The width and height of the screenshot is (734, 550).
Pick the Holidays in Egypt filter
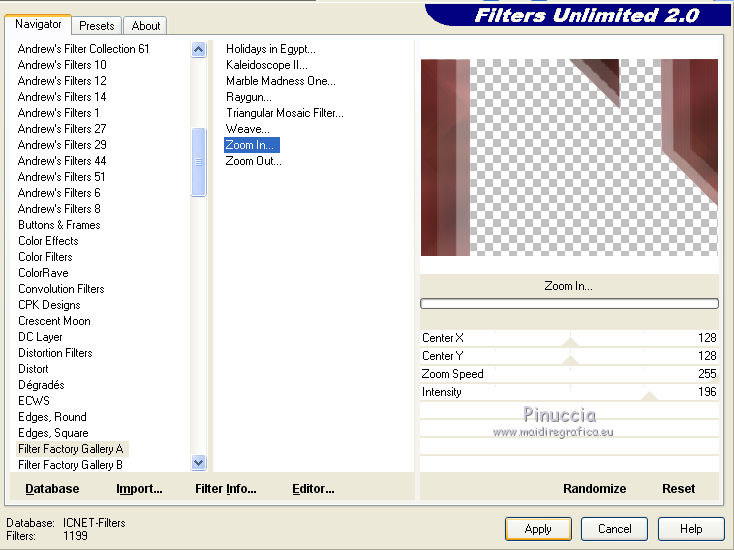271,49
